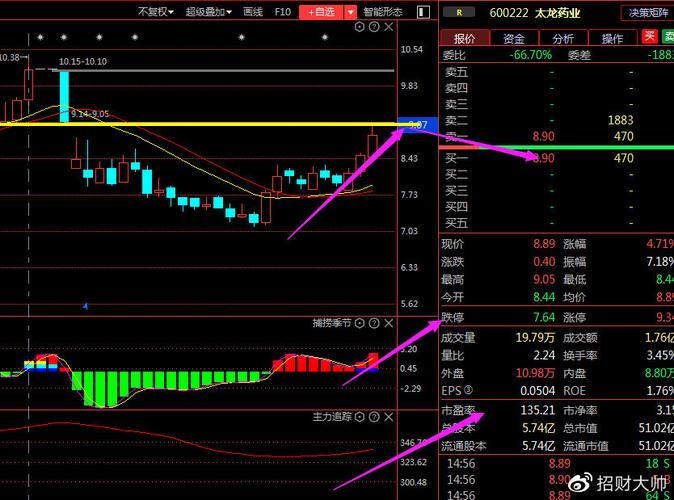Click the 卖二 volume 1883

pos(621,120)
